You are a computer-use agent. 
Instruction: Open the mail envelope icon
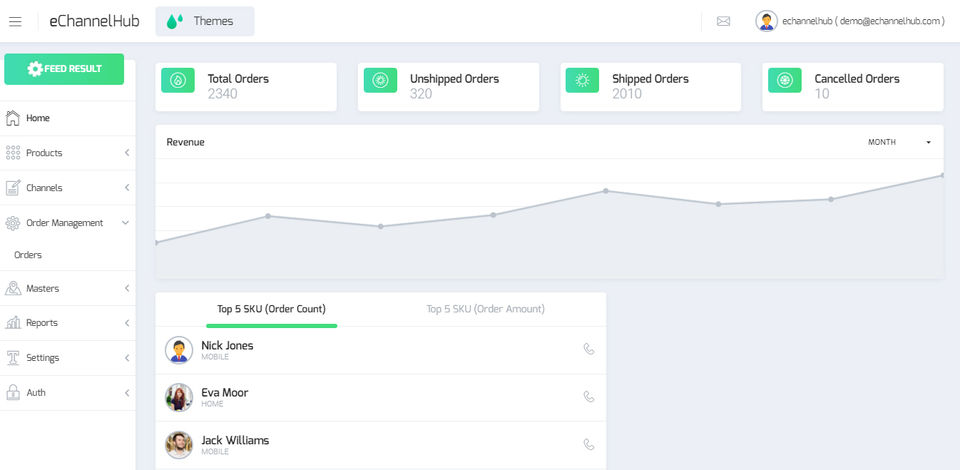(724, 21)
